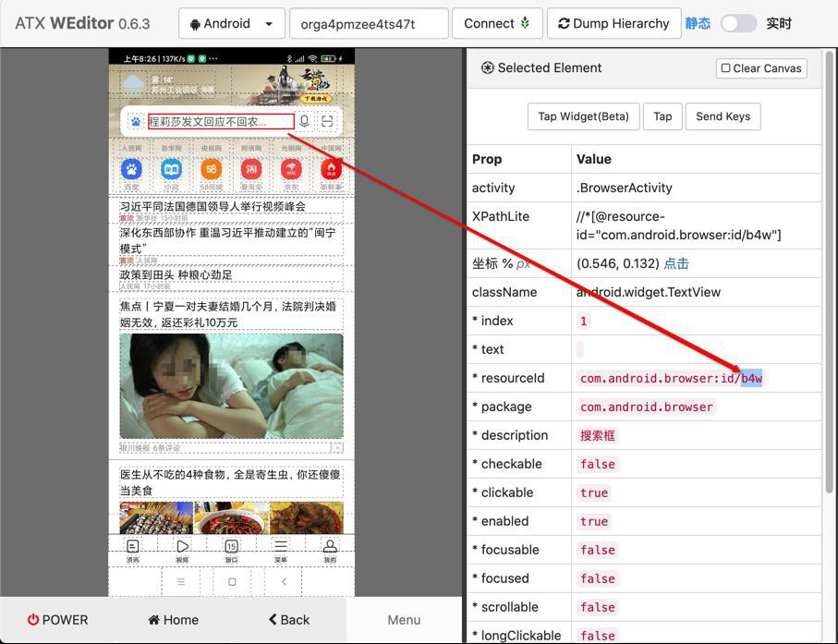Toggle the 静态/实时 mode switch
This screenshot has height=644, width=838.
pyautogui.click(x=738, y=23)
